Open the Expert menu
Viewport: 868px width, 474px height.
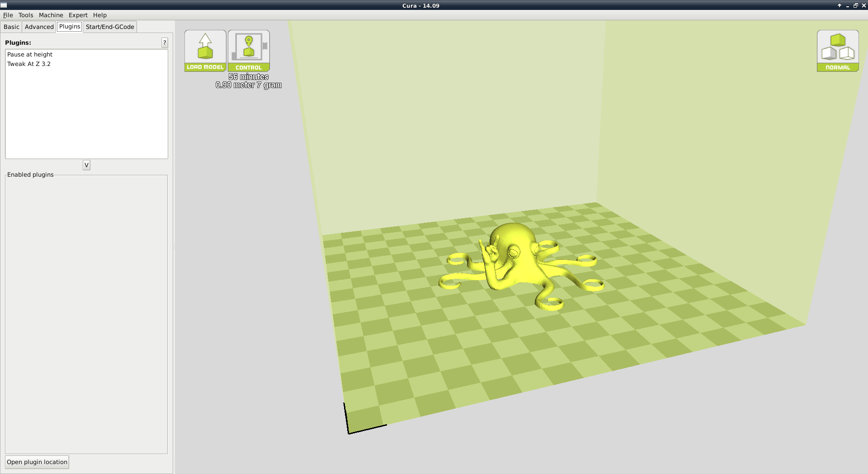click(78, 15)
